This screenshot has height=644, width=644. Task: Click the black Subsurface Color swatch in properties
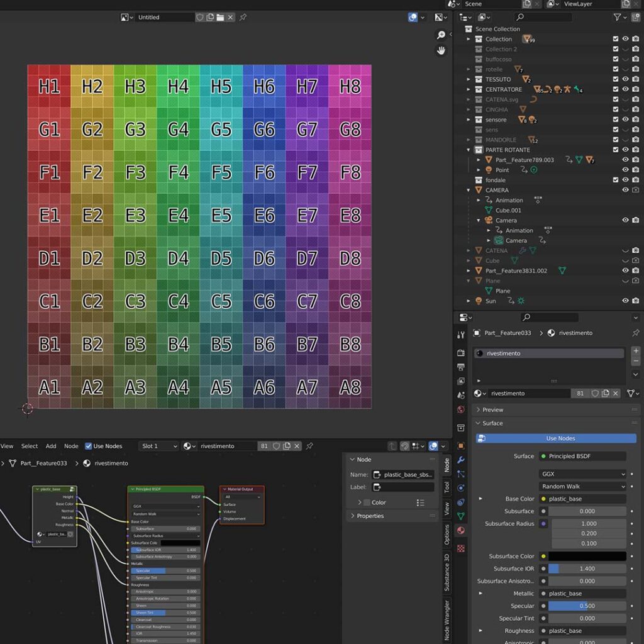tap(587, 556)
